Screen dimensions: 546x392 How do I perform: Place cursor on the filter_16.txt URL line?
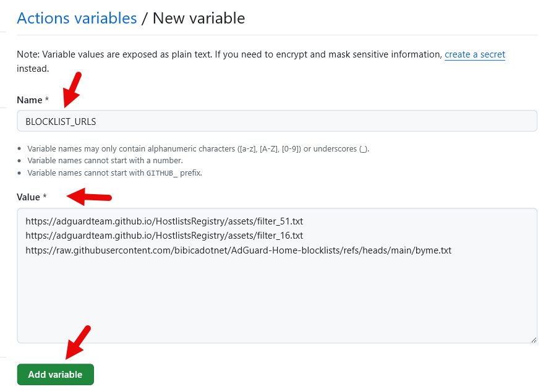click(164, 236)
